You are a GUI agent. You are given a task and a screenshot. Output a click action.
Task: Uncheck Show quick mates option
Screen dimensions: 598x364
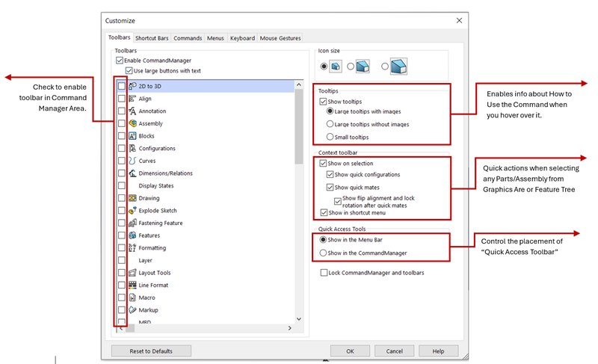click(330, 187)
